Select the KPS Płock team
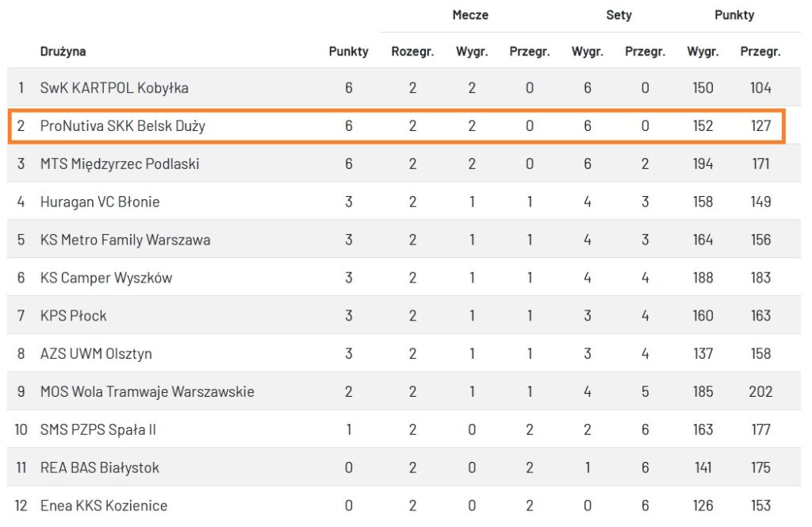This screenshot has width=812, height=527. 74,315
